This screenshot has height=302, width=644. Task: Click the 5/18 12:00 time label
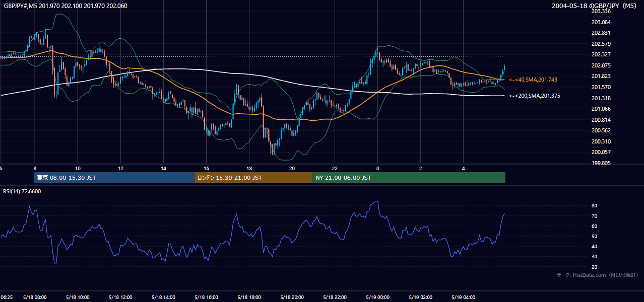pos(120,297)
